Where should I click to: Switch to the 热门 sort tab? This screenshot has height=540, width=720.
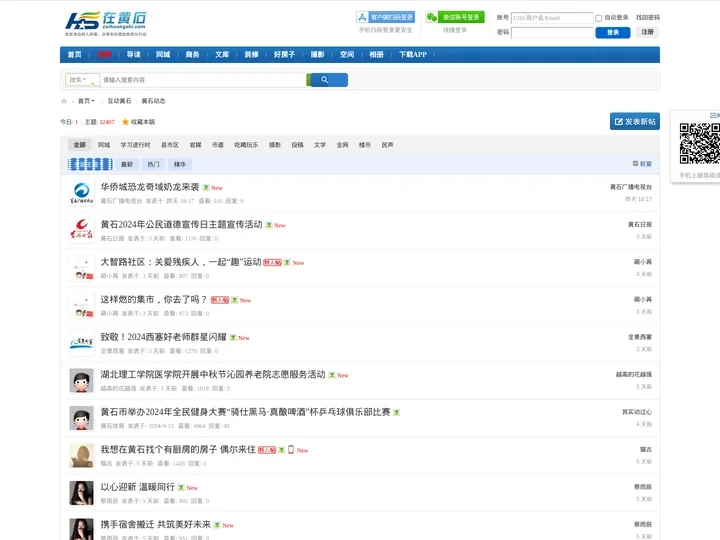pos(153,164)
